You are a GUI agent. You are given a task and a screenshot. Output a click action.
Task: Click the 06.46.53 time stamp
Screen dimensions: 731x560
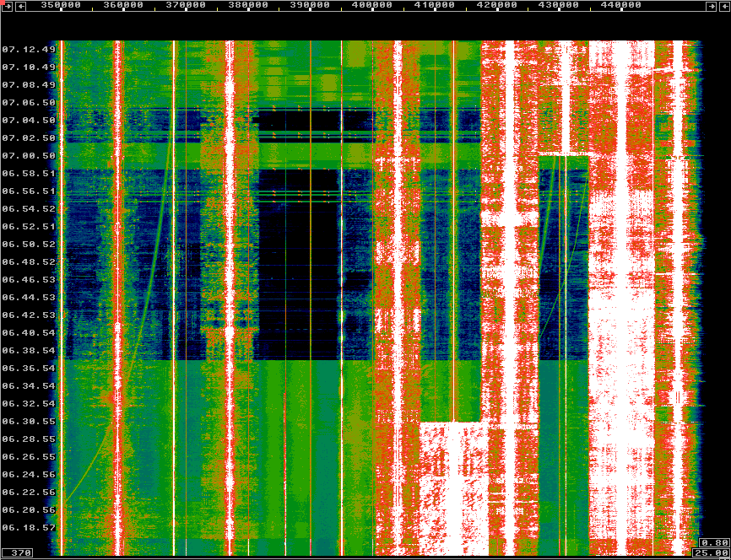coord(29,279)
